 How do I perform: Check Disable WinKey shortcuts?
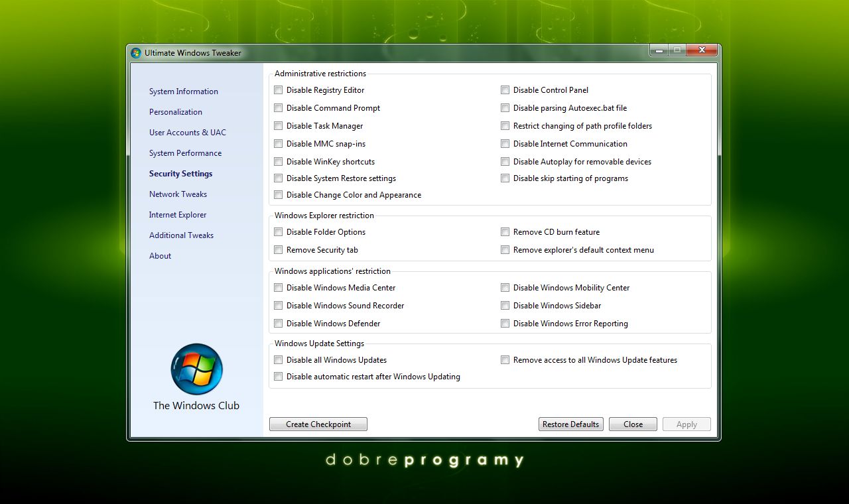(x=279, y=162)
